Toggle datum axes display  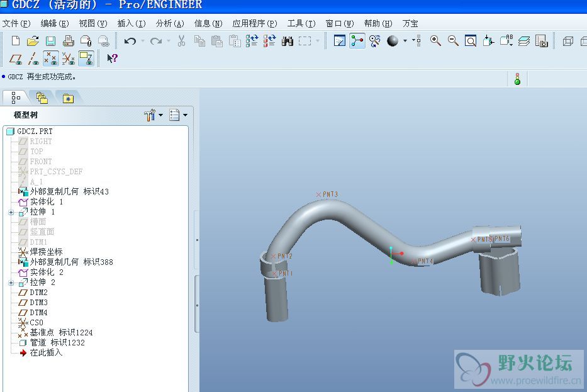[x=34, y=59]
